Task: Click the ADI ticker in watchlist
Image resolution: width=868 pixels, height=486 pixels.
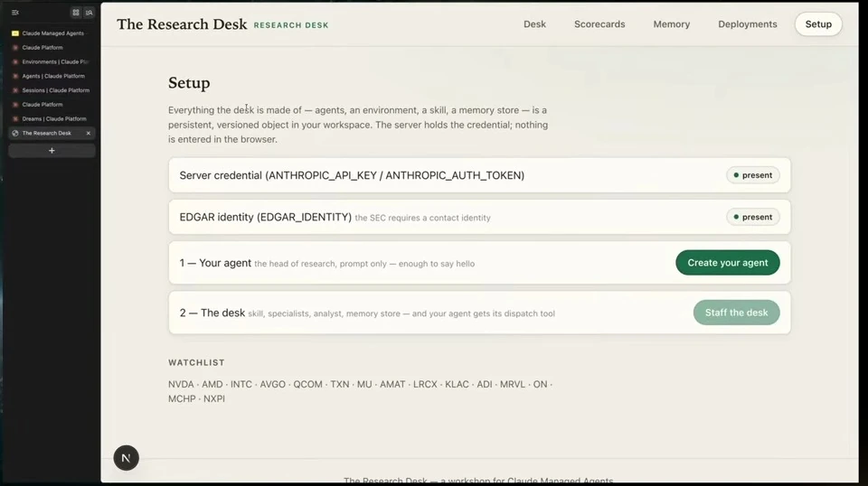Action: click(x=485, y=384)
